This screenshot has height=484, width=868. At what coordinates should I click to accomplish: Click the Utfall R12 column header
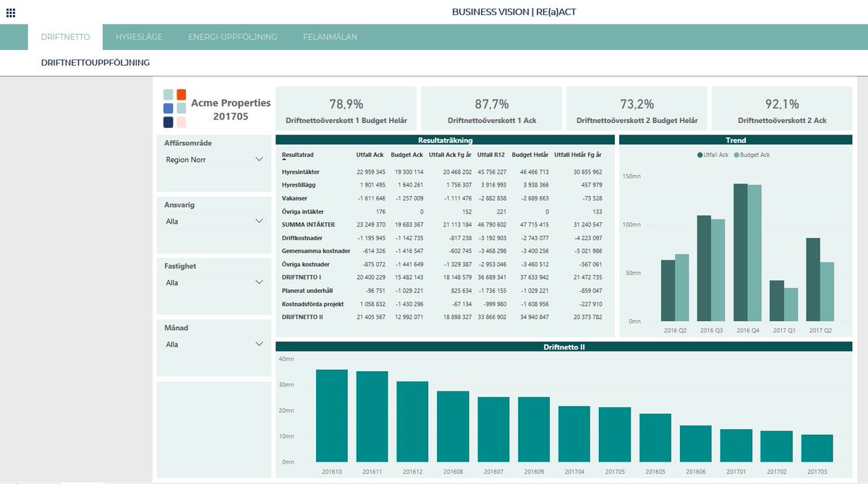(491, 155)
